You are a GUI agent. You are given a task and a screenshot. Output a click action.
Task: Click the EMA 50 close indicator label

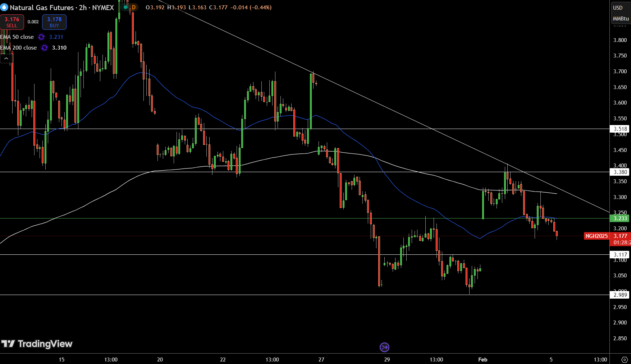coord(17,37)
